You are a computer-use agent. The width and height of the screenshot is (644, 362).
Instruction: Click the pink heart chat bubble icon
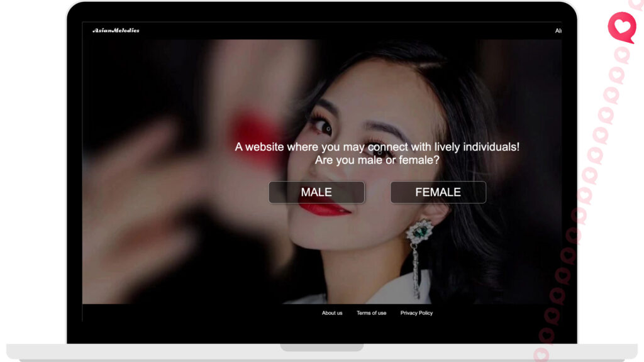point(621,27)
